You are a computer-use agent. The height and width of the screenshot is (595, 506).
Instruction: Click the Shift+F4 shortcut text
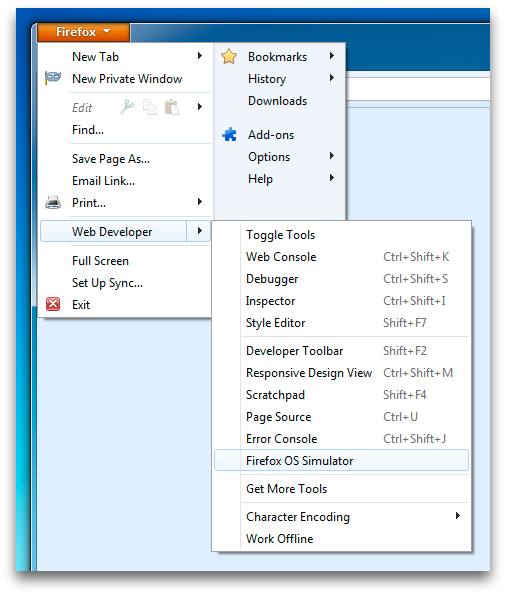405,395
